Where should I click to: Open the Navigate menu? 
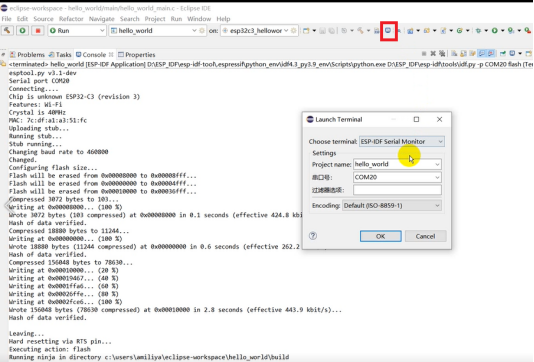click(x=101, y=19)
